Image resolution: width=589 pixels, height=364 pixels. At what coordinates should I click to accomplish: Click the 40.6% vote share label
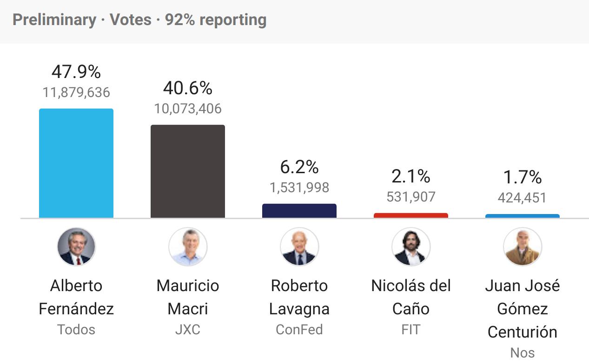click(188, 88)
